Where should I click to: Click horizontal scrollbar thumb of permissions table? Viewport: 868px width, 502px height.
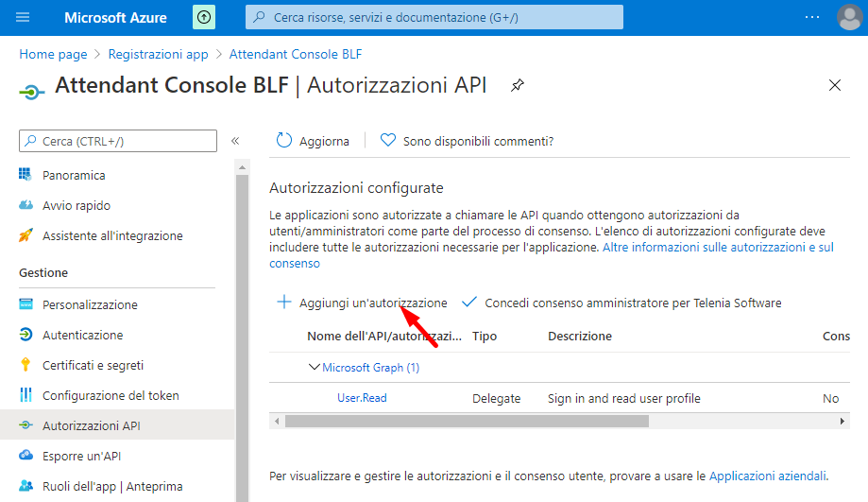(x=467, y=421)
